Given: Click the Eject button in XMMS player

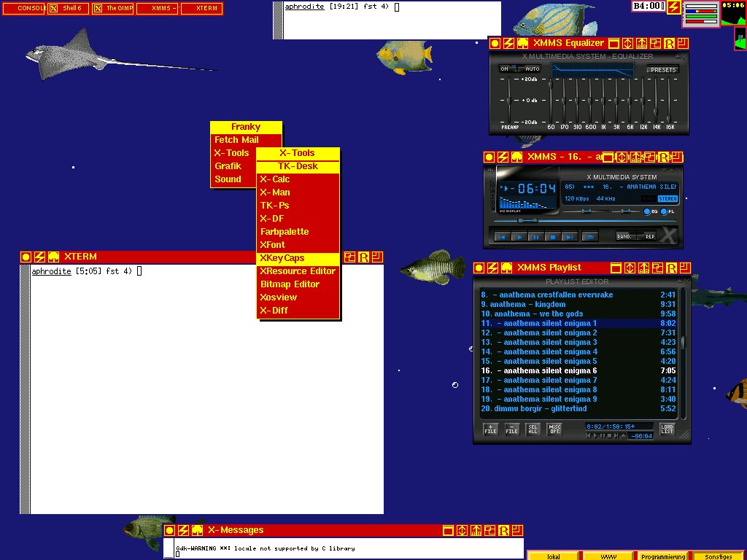Looking at the screenshot, I should coord(589,237).
